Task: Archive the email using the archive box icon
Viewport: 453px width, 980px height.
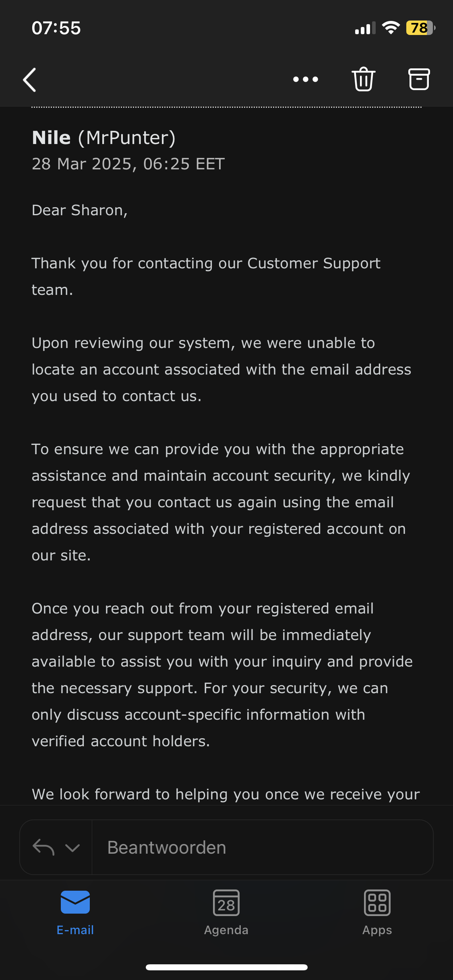Action: [x=419, y=79]
